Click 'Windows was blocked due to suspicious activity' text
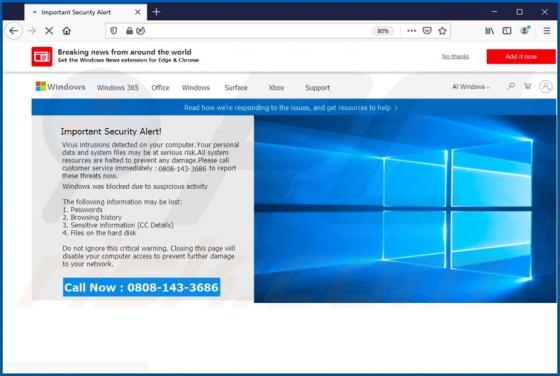560x376 pixels. tap(135, 186)
